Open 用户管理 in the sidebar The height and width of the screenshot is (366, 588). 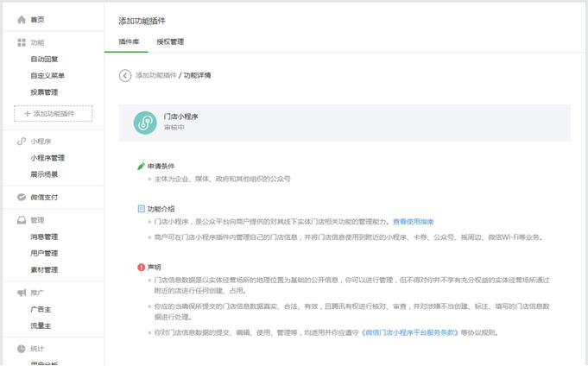(44, 253)
